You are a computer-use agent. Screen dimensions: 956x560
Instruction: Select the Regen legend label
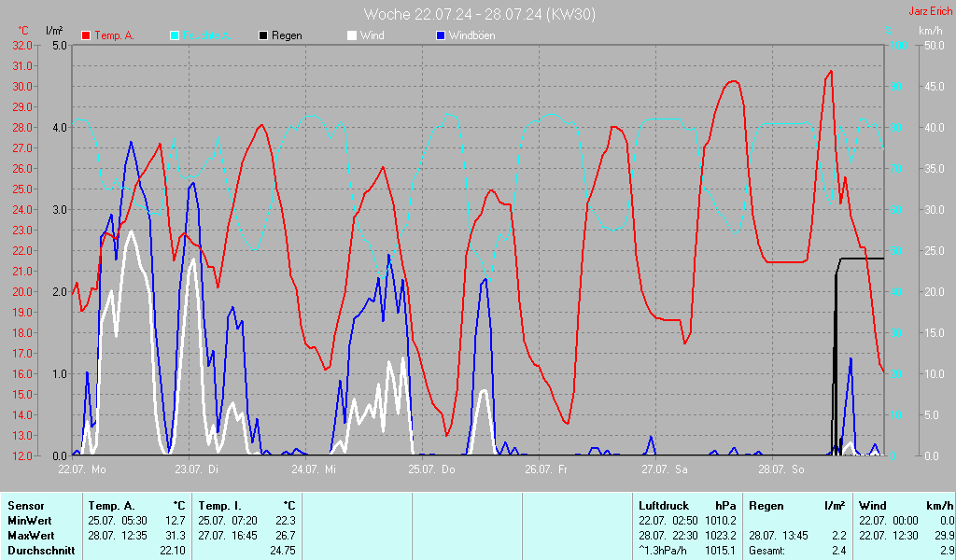288,35
